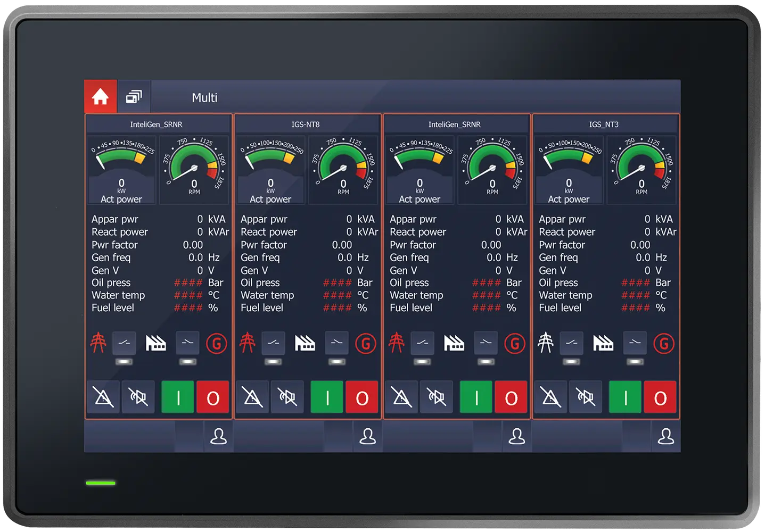This screenshot has width=765, height=532.
Task: Open the user login icon below IGS-NT8
Action: [367, 436]
